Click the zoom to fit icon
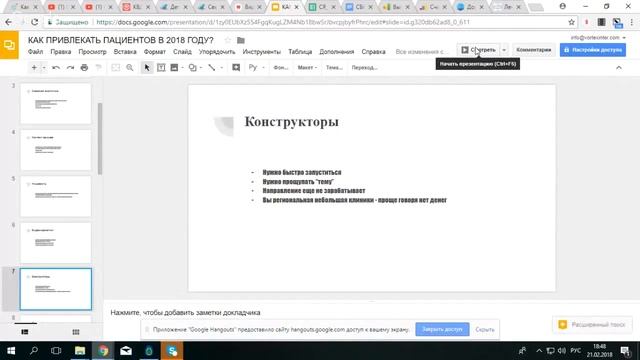This screenshot has width=640, height=360. coord(116,68)
